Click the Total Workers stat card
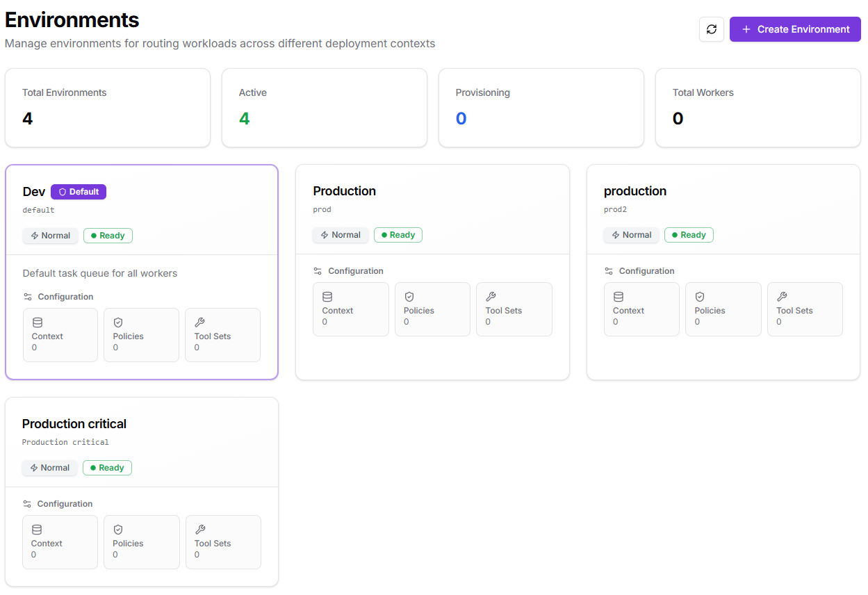 pos(758,108)
